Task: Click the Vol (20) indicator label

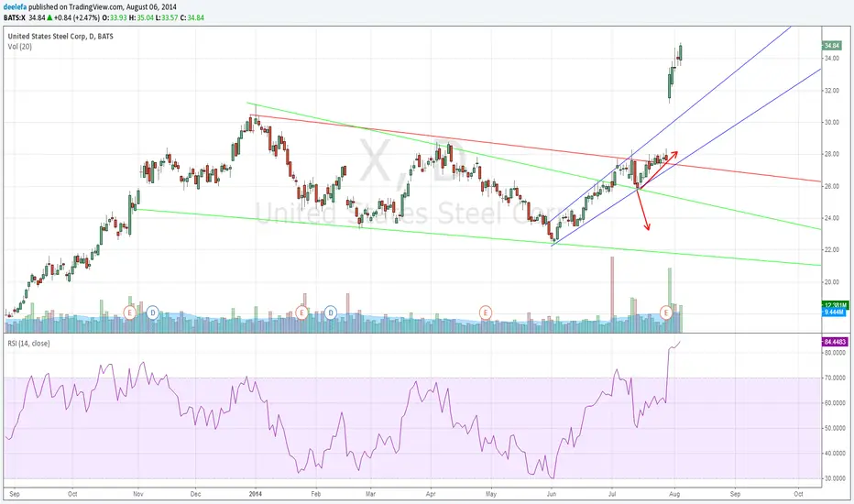Action: click(x=19, y=47)
